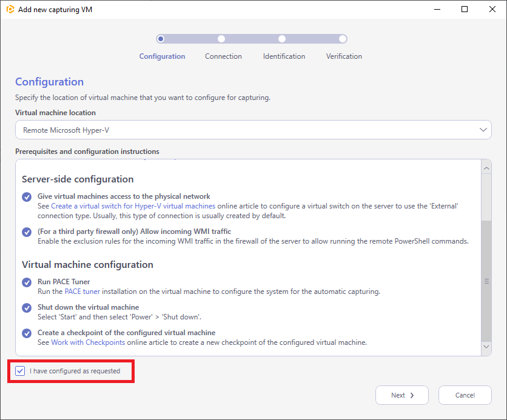
Task: Click the 'Virtual machine location' label
Action: (55, 113)
